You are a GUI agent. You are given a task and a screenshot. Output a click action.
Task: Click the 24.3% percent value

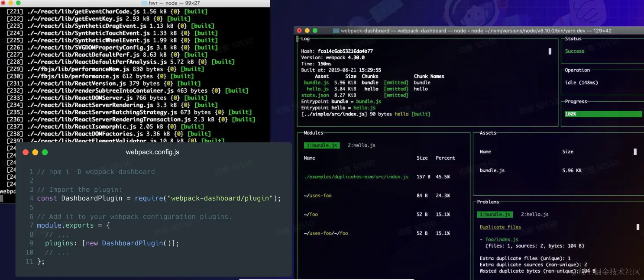[443, 196]
